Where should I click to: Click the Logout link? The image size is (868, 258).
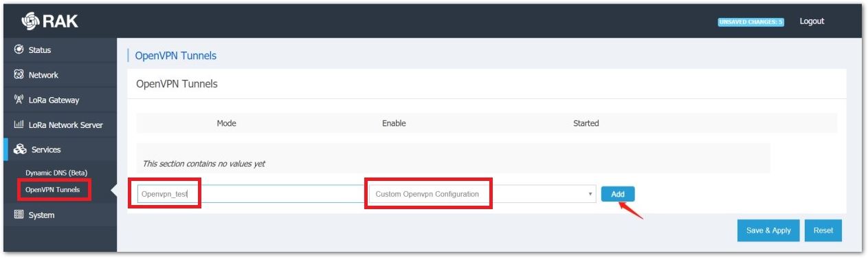coord(812,21)
